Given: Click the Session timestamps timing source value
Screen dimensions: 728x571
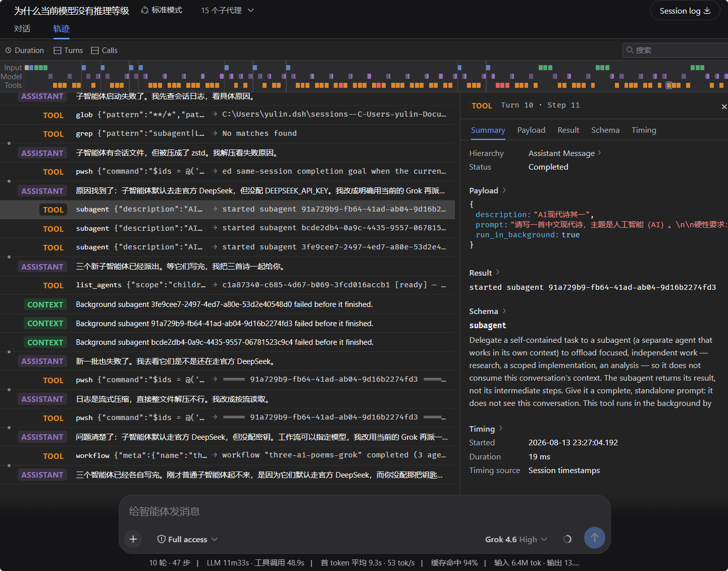Looking at the screenshot, I should coord(564,470).
